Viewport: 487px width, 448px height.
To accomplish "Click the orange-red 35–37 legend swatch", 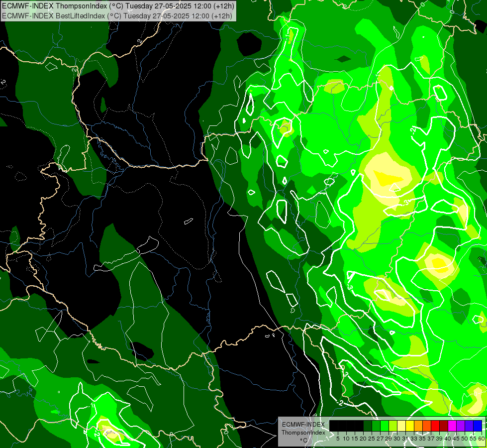I will coord(427,426).
